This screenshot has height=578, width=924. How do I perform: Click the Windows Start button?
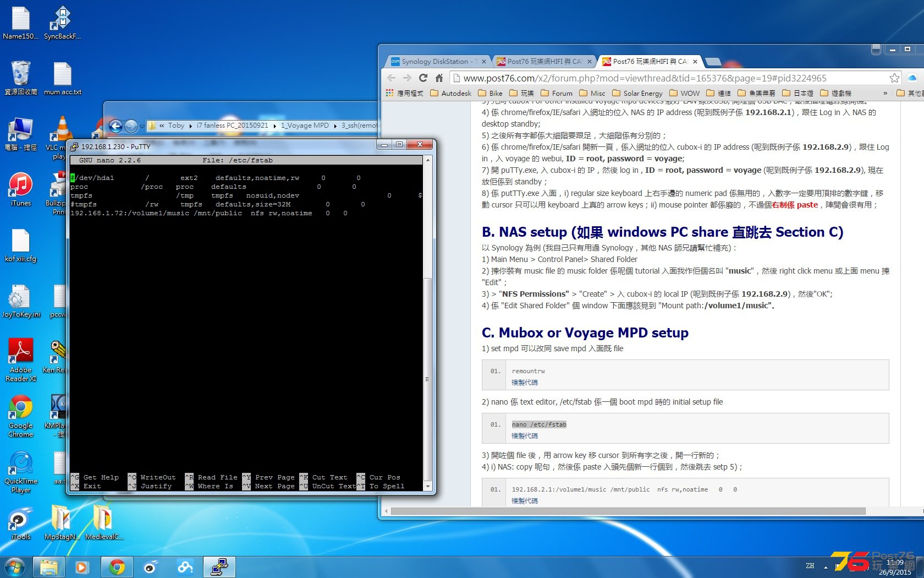coord(15,567)
